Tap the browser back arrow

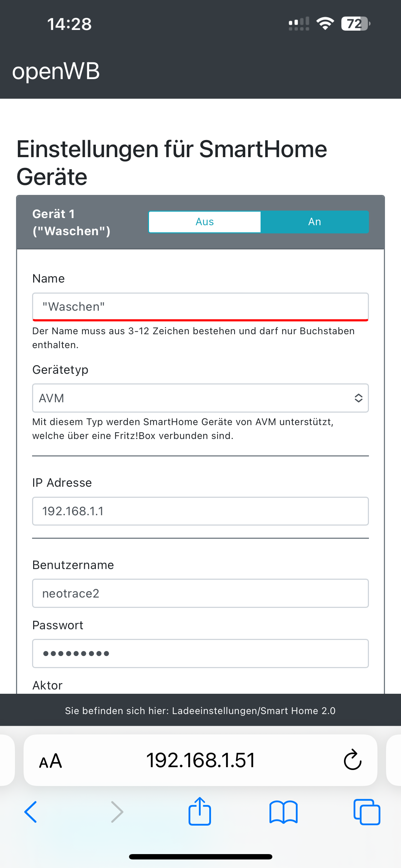point(31,812)
